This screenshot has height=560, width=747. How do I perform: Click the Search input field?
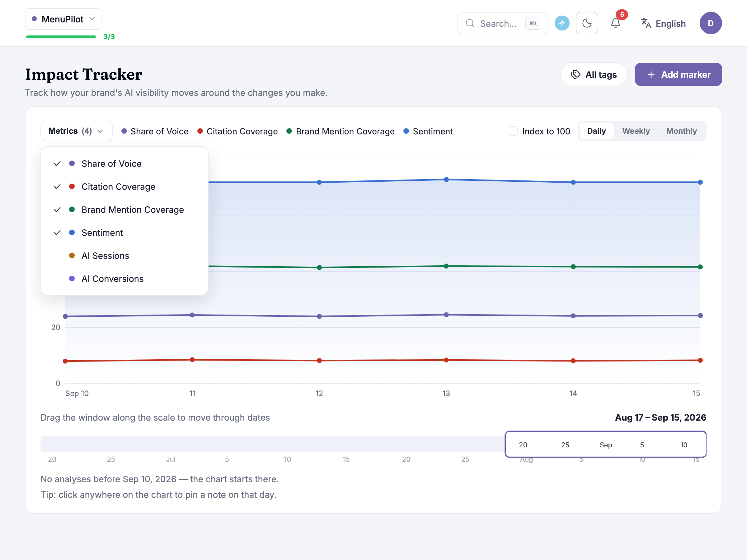502,23
